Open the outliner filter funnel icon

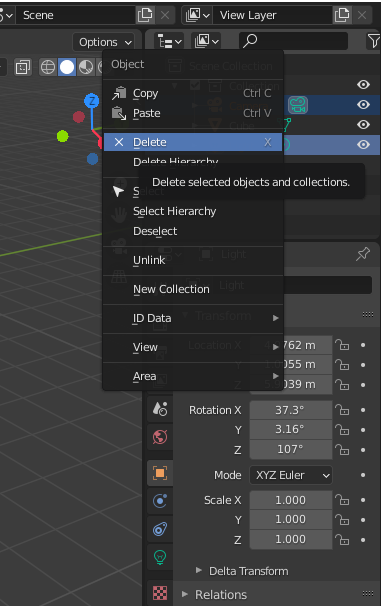373,41
